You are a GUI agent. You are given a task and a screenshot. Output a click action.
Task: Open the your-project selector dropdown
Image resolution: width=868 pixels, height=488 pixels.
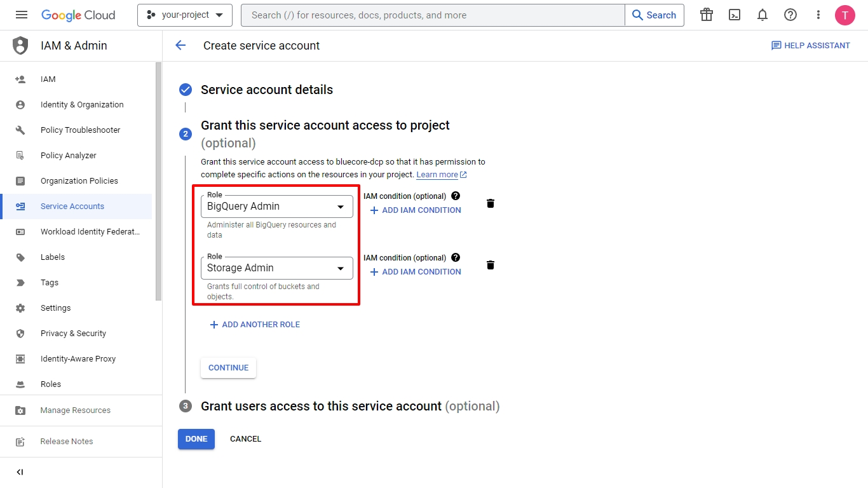(184, 15)
